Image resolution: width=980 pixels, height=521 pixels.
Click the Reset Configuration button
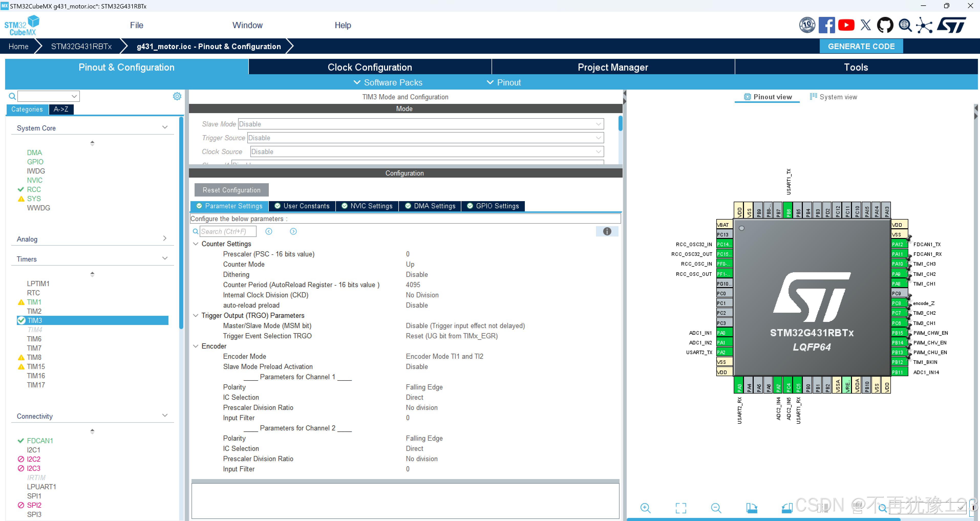[x=231, y=190]
